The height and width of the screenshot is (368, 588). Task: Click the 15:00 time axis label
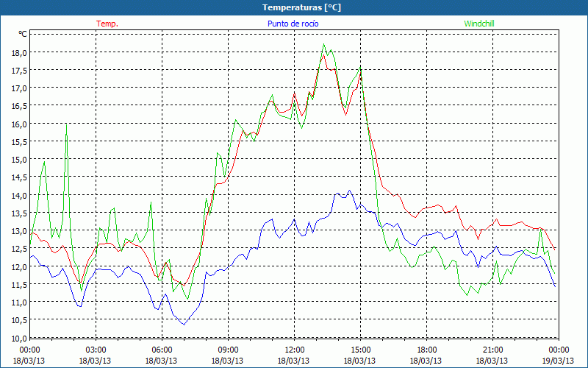point(360,350)
